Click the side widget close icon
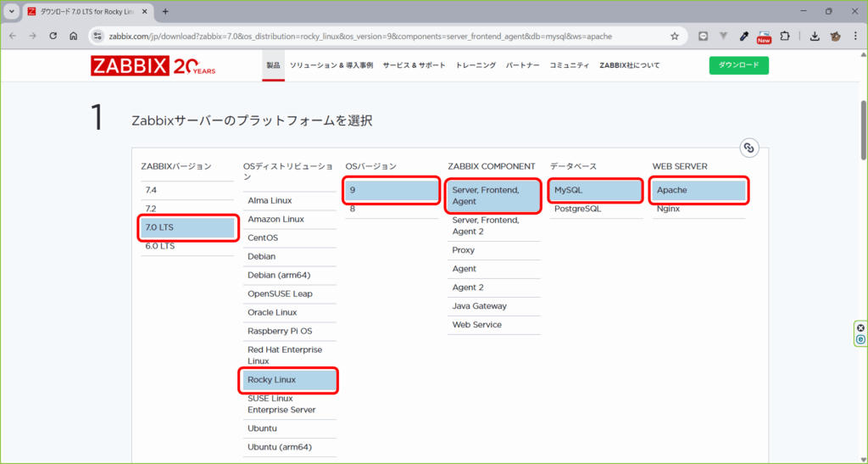The height and width of the screenshot is (464, 868). click(x=860, y=327)
